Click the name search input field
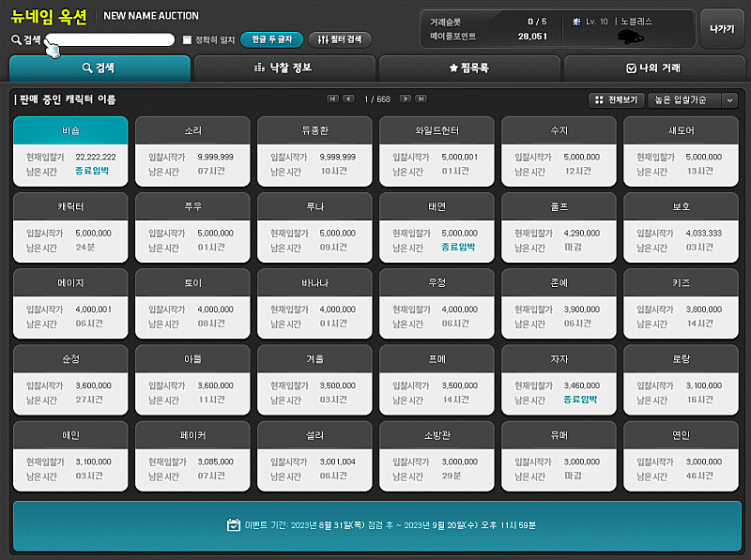Viewport: 751px width, 560px height. [x=113, y=40]
